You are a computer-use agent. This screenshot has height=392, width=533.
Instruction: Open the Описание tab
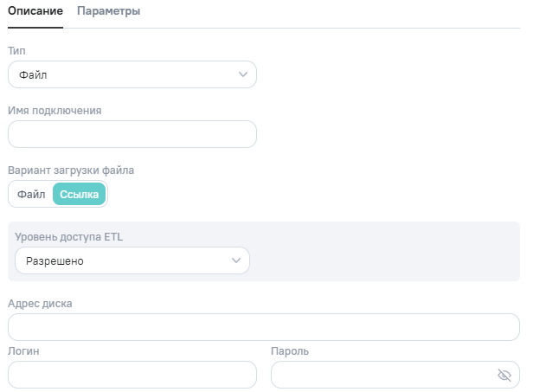[x=35, y=11]
